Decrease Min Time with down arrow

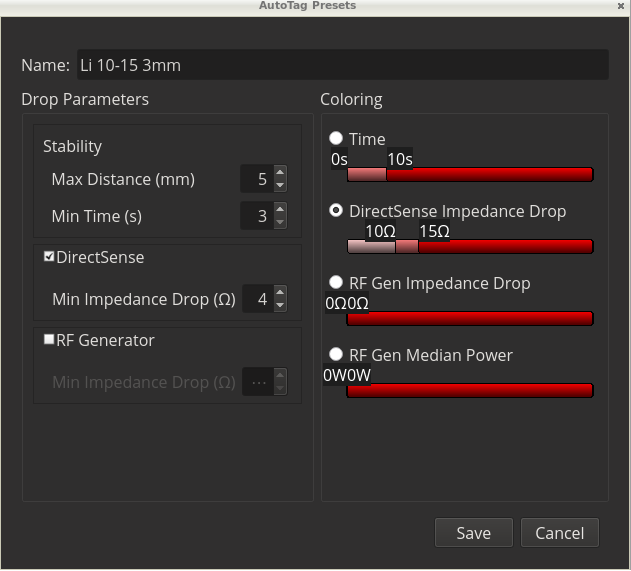tap(280, 222)
